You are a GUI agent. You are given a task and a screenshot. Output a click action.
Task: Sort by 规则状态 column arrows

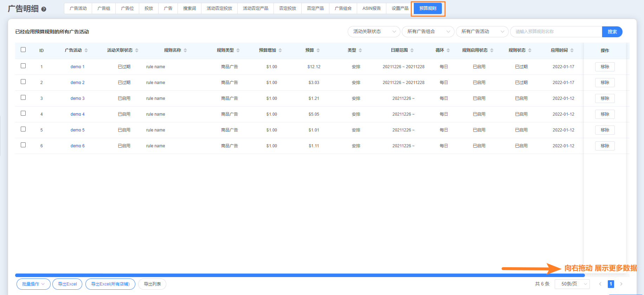point(530,50)
